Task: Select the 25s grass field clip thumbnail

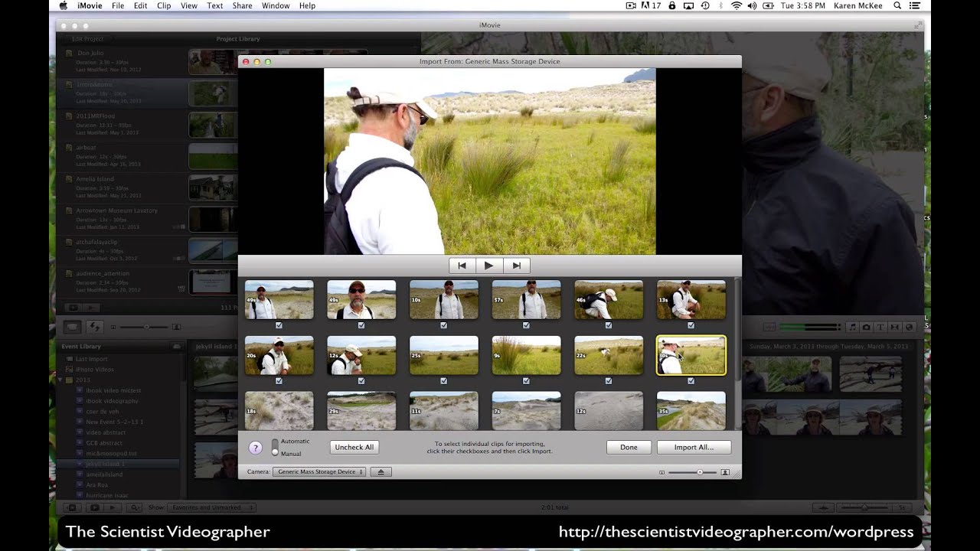Action: (444, 355)
